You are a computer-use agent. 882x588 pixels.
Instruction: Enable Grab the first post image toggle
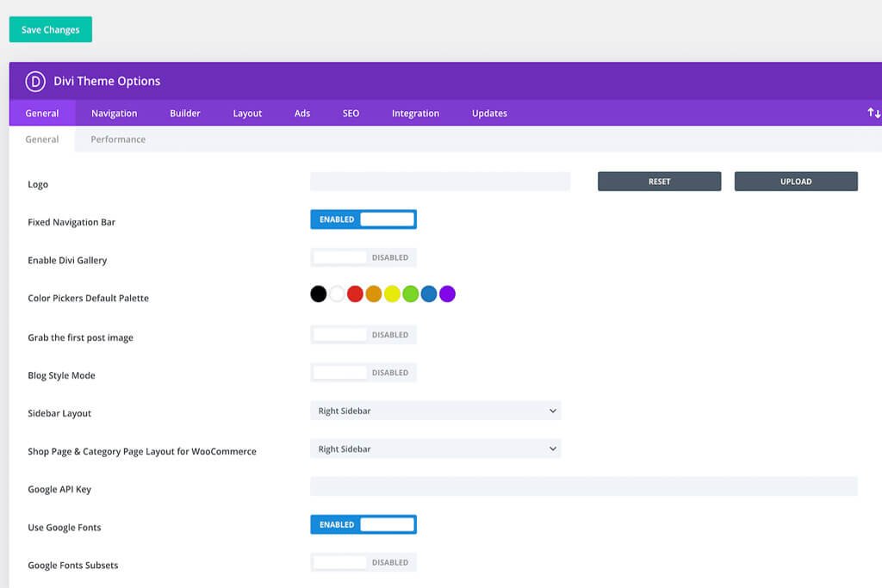[x=363, y=335]
